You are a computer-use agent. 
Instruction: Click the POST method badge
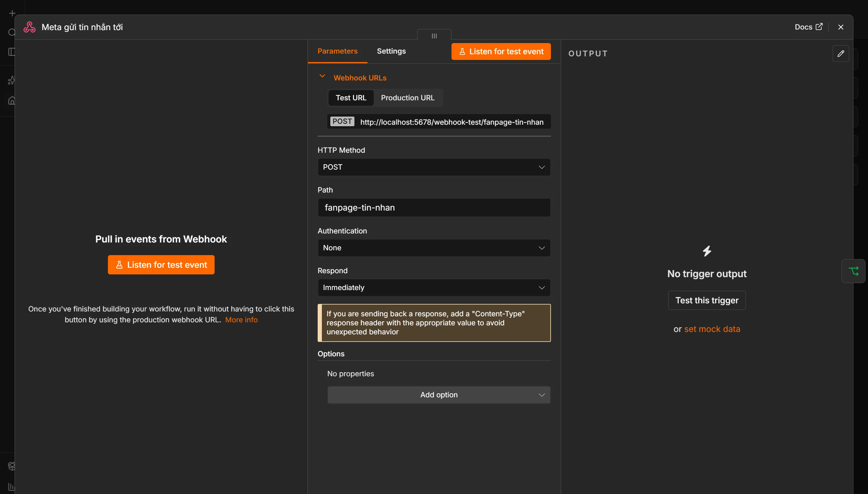(x=342, y=121)
